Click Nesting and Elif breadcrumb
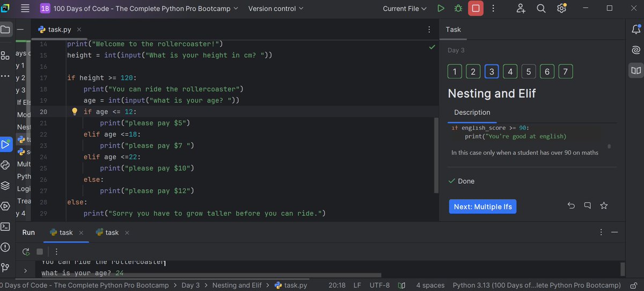This screenshot has height=291, width=644. tap(237, 285)
